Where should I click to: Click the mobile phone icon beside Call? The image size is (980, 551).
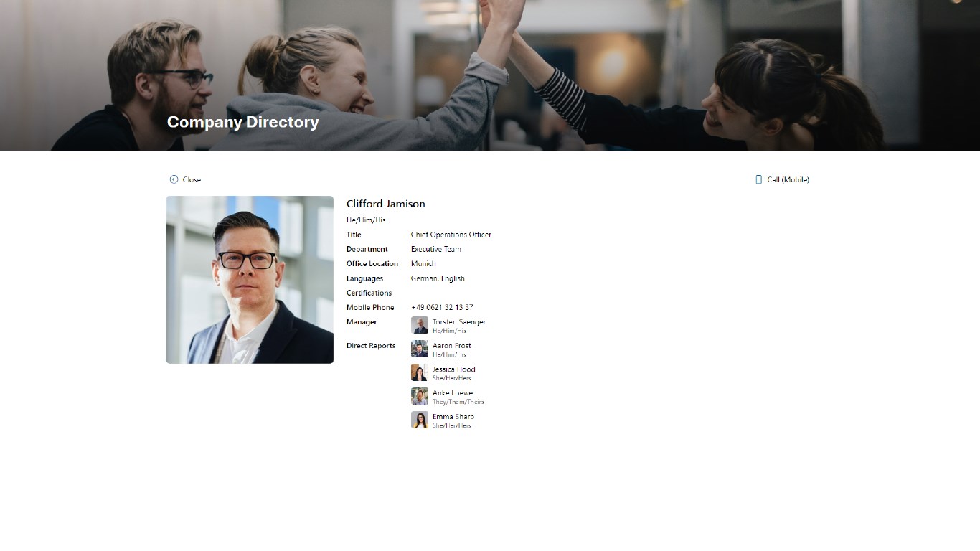759,179
